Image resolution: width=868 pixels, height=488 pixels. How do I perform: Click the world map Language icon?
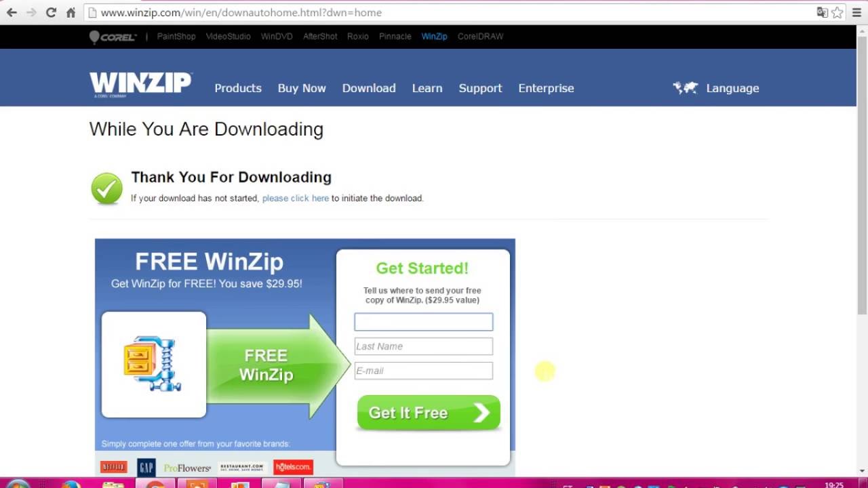686,88
